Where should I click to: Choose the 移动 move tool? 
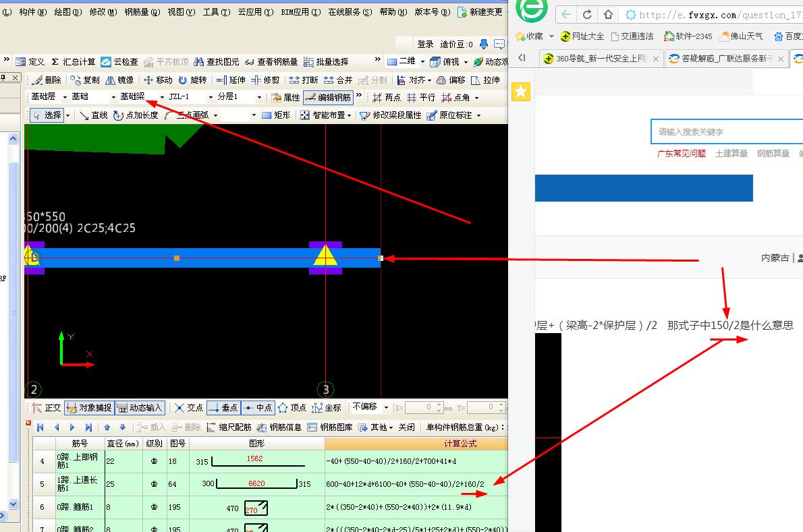[159, 80]
